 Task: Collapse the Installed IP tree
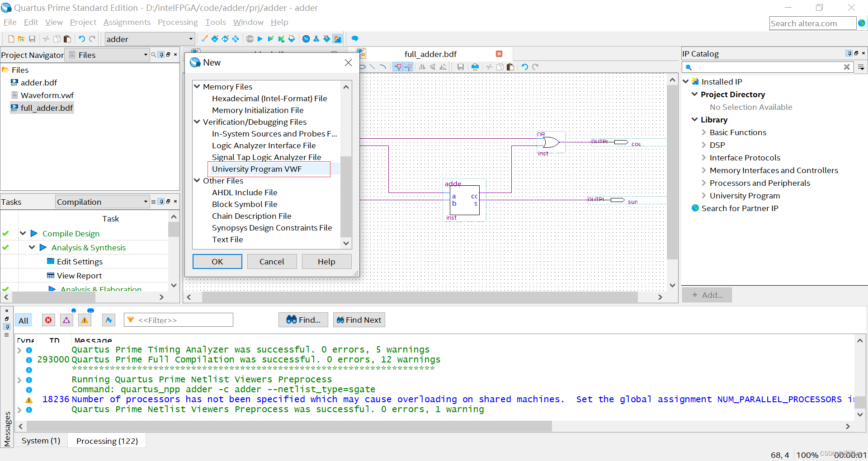(x=686, y=81)
